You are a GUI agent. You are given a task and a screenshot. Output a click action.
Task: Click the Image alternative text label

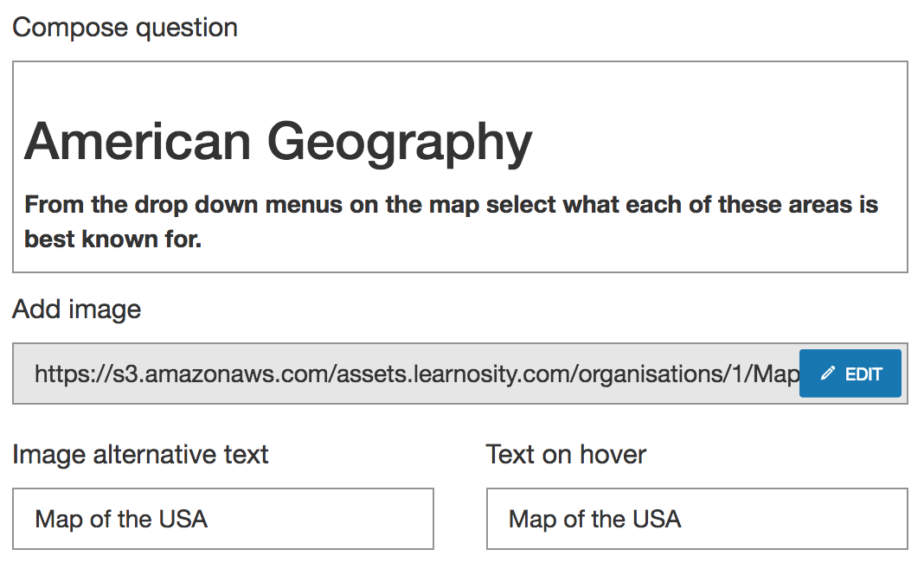pyautogui.click(x=140, y=453)
